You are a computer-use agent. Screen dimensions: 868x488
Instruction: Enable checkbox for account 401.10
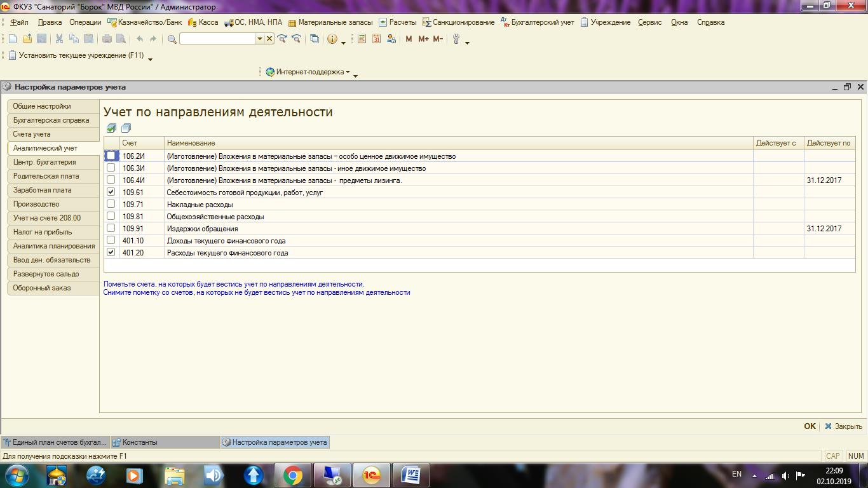[x=111, y=240]
